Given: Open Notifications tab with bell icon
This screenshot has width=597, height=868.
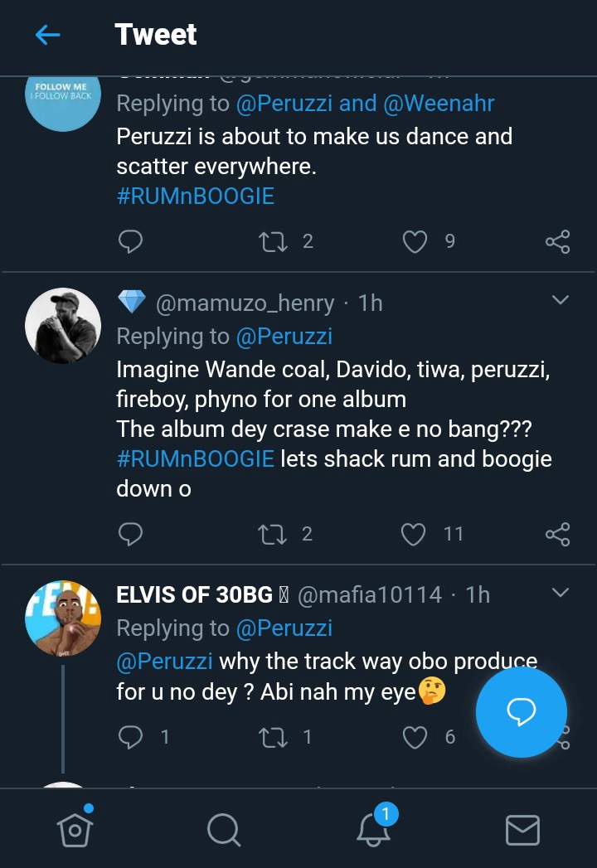Looking at the screenshot, I should tap(373, 828).
